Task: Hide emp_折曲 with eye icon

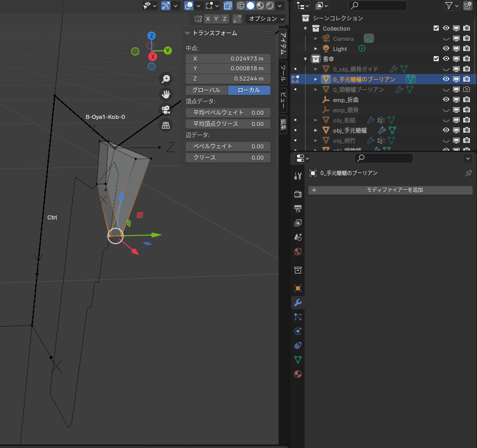Action: tap(446, 99)
